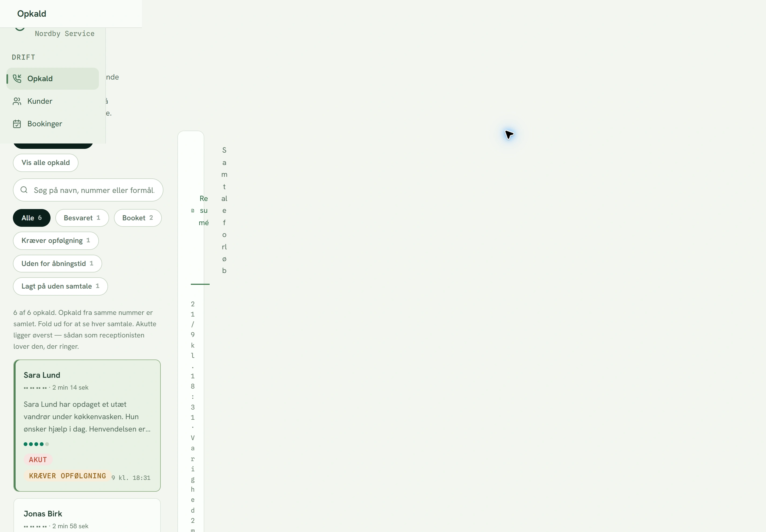Click the kl. 18:31 timestamp

[x=135, y=478]
